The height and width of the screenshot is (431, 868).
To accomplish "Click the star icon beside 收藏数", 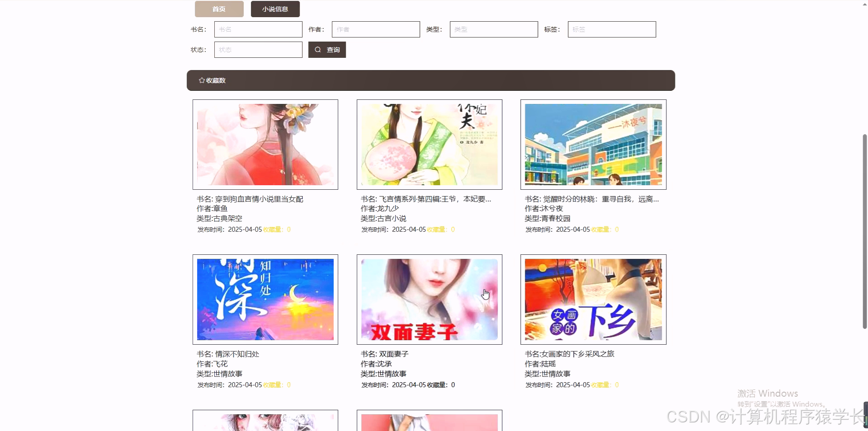I will click(x=202, y=80).
